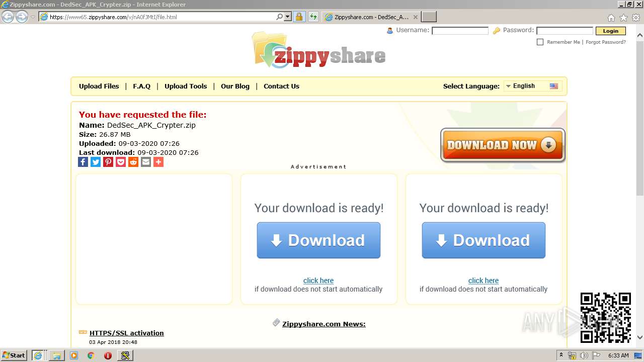Click the Action Center flag icon
This screenshot has height=362, width=644.
pos(597,355)
